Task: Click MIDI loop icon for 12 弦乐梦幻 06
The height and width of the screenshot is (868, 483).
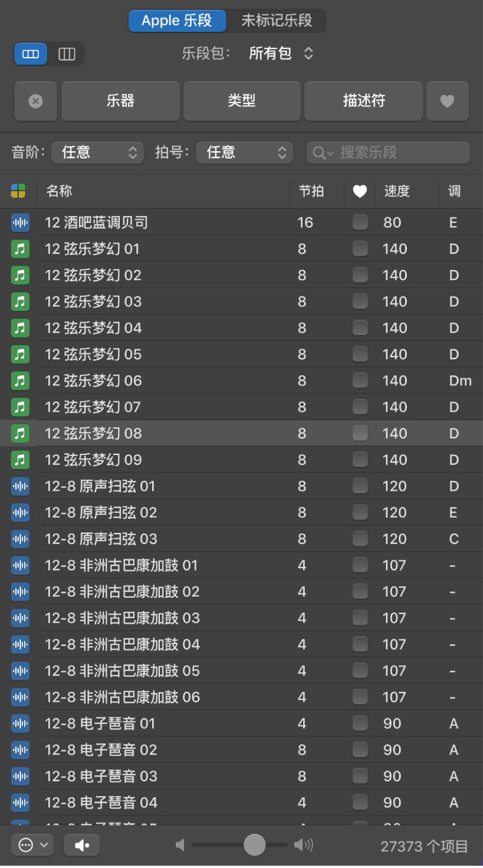Action: tap(20, 381)
